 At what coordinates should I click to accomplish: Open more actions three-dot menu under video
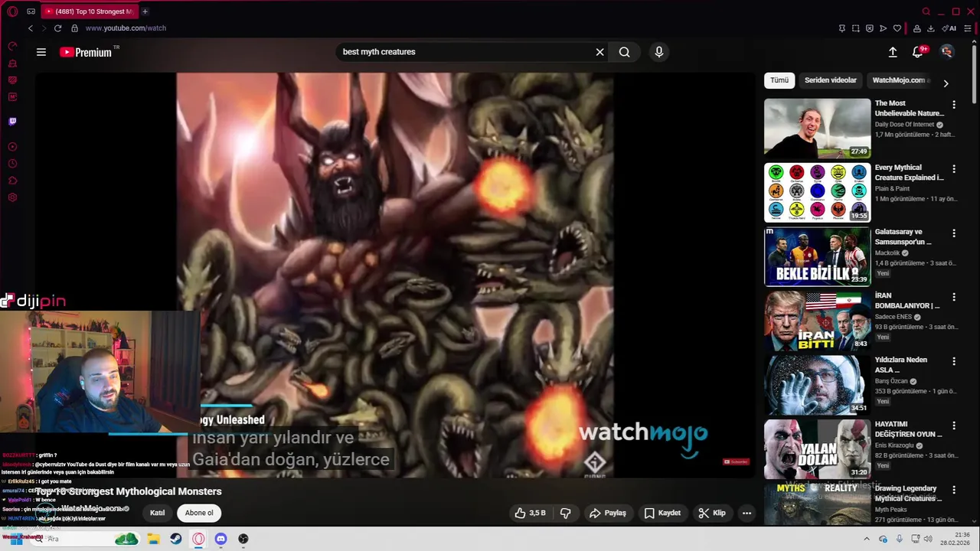746,513
